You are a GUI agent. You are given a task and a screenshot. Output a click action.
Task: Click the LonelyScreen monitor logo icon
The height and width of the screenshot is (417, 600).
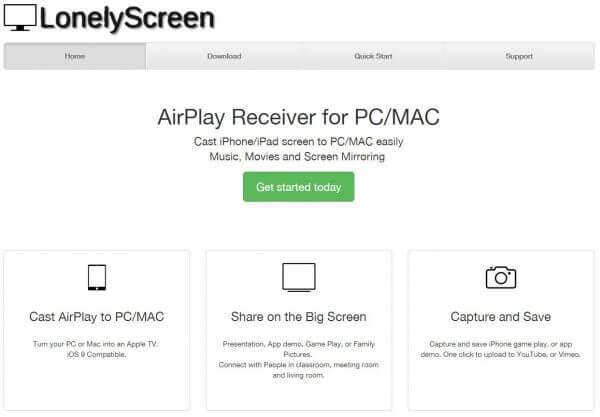coord(20,18)
